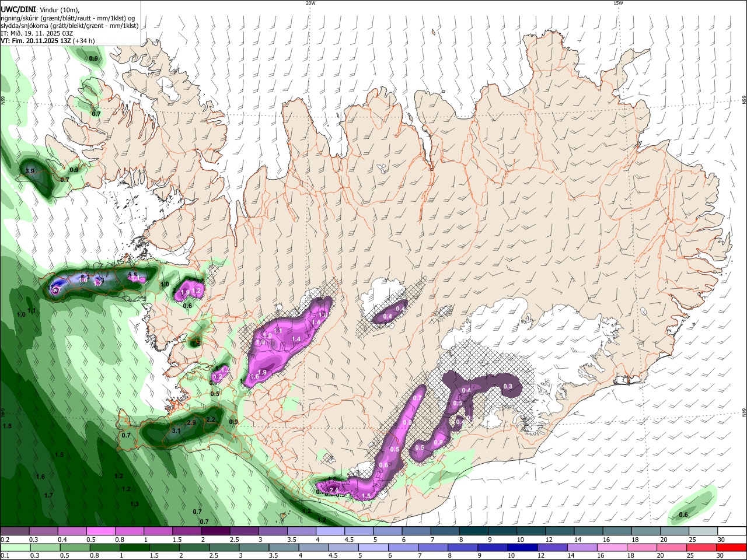Screen dimensions: 747x560
Task: Click the 2.9 rain value on the map
Action: point(191,422)
